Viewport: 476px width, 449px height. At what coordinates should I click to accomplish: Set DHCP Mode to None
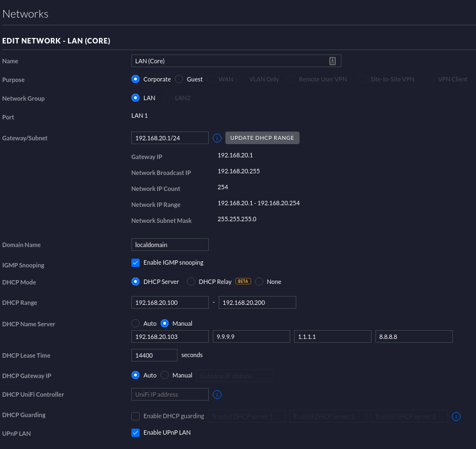click(x=259, y=282)
